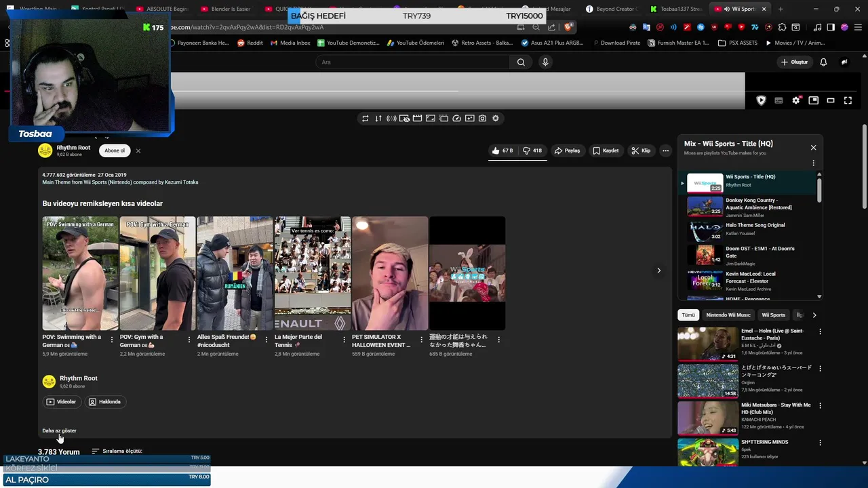Select the Nintendo Wii Music chip
This screenshot has width=868, height=488.
click(728, 315)
